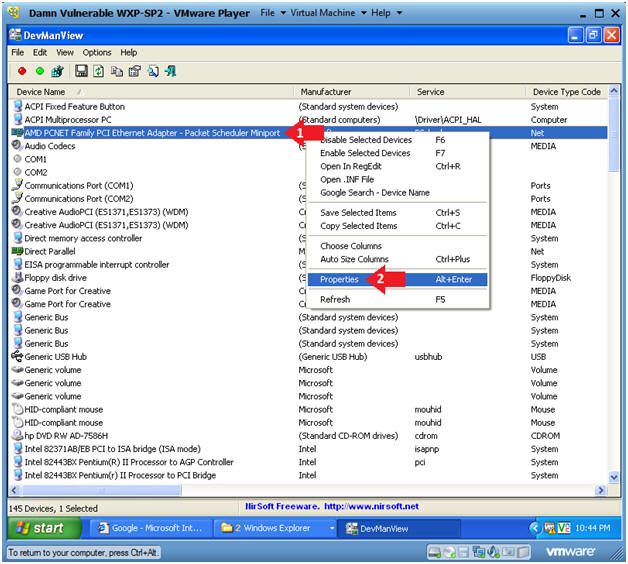
Task: Click the network card icon beside Direct Parallel
Action: (x=17, y=251)
